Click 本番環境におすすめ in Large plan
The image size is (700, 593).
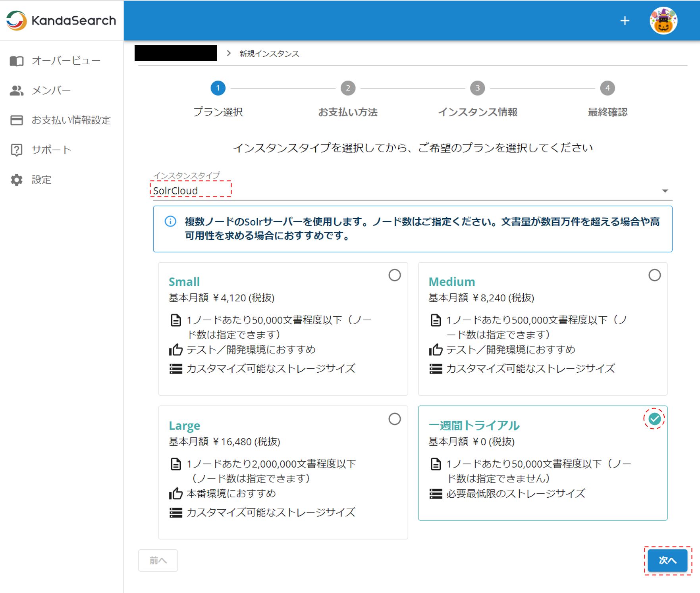pos(231,493)
